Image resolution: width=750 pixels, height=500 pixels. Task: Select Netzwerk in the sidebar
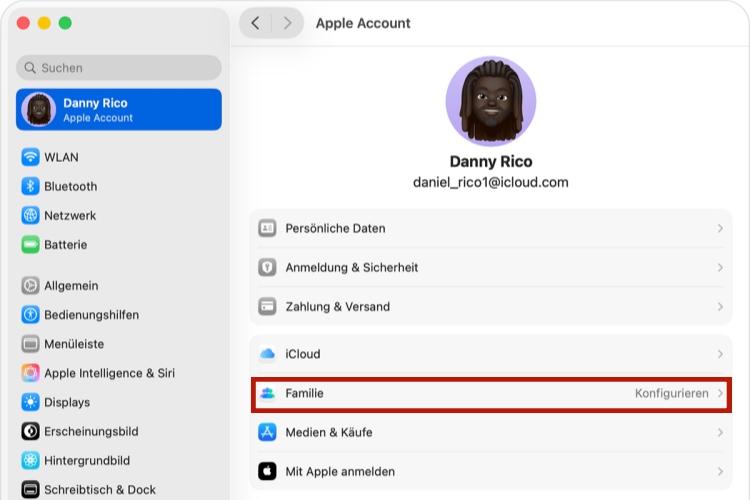(119, 215)
